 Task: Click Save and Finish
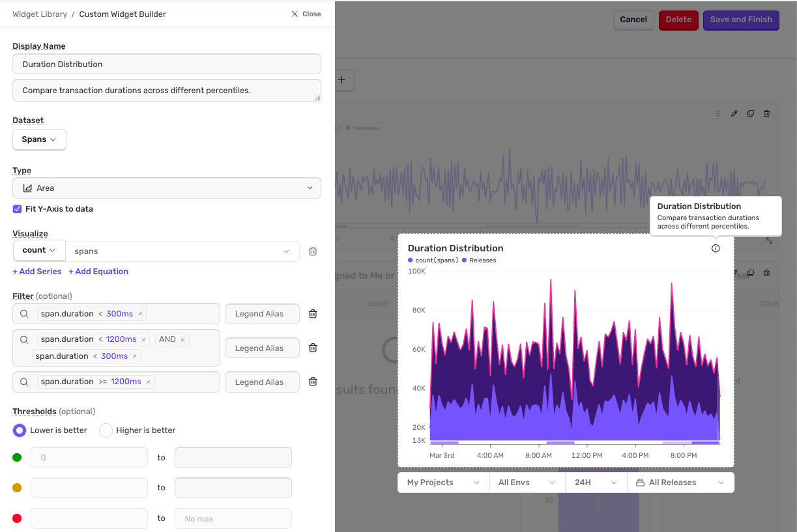coord(741,20)
